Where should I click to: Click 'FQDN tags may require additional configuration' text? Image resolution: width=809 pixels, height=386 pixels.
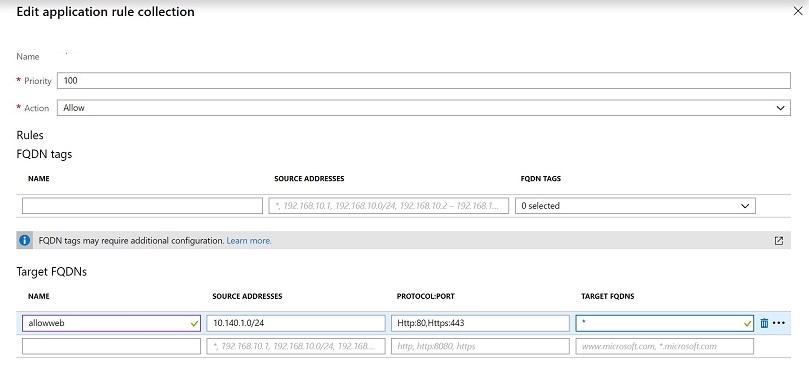point(131,241)
